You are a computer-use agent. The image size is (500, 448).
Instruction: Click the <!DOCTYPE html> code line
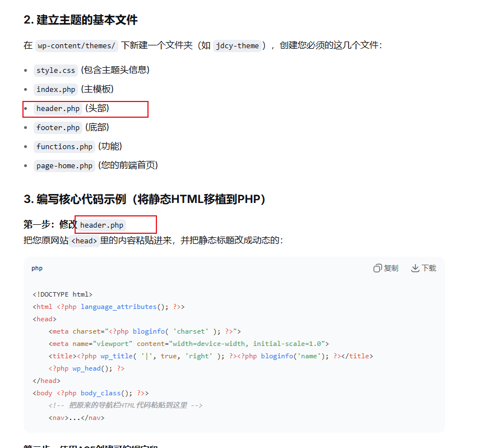coord(63,294)
